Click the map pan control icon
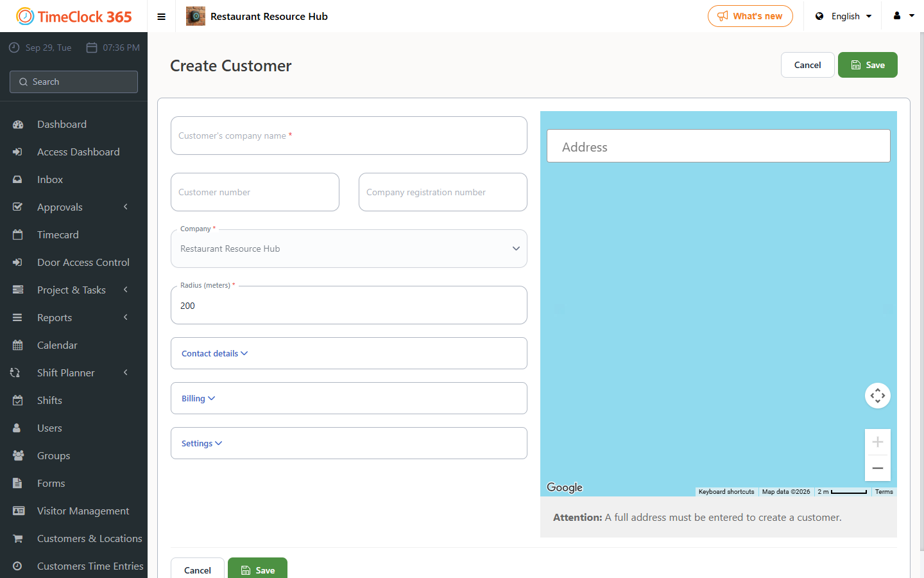 tap(878, 396)
